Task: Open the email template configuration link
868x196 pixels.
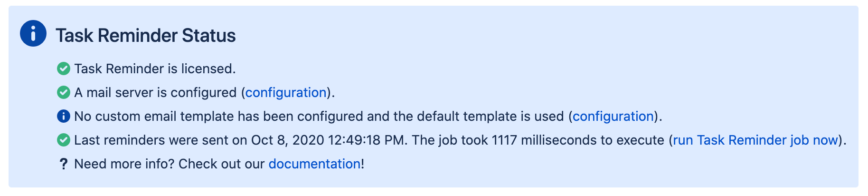Action: pos(613,116)
